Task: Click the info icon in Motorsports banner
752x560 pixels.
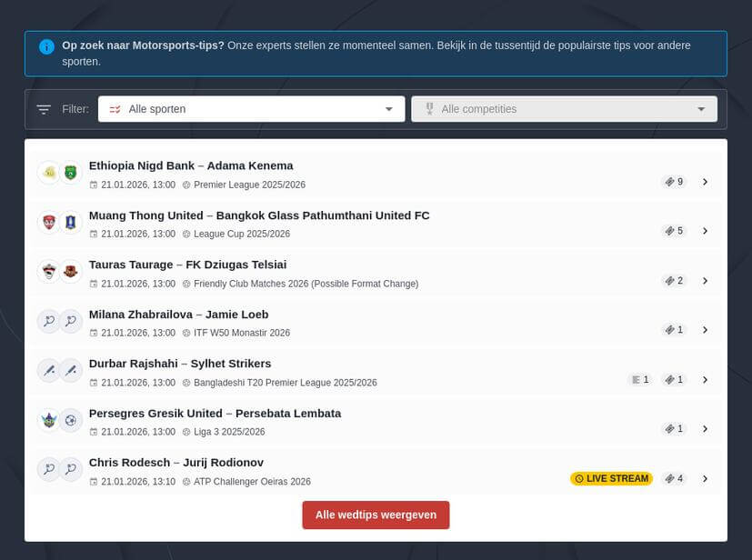Action: (x=46, y=46)
